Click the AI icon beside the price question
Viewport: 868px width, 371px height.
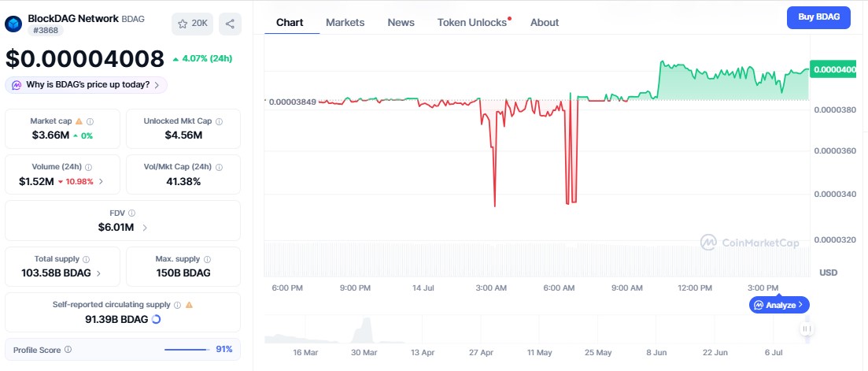(x=17, y=85)
